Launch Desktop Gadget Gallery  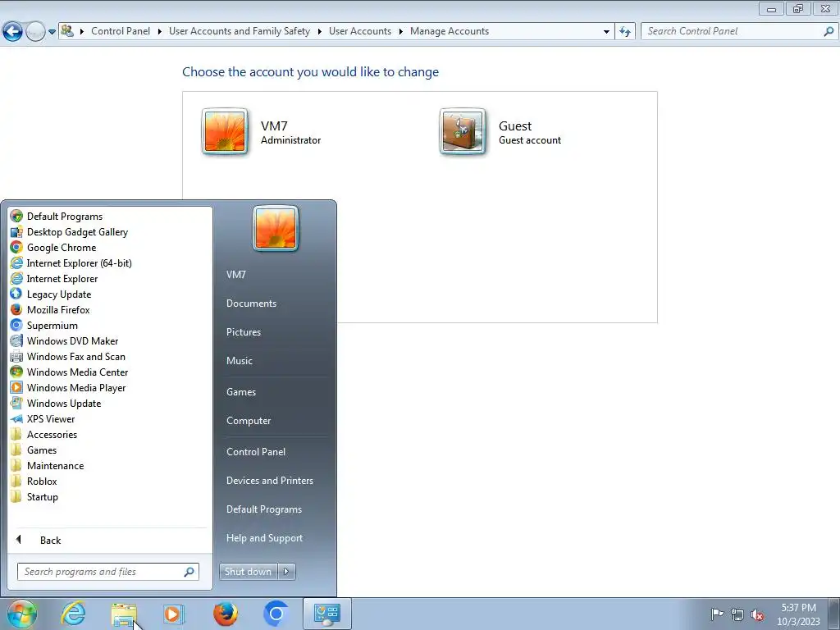69,232
